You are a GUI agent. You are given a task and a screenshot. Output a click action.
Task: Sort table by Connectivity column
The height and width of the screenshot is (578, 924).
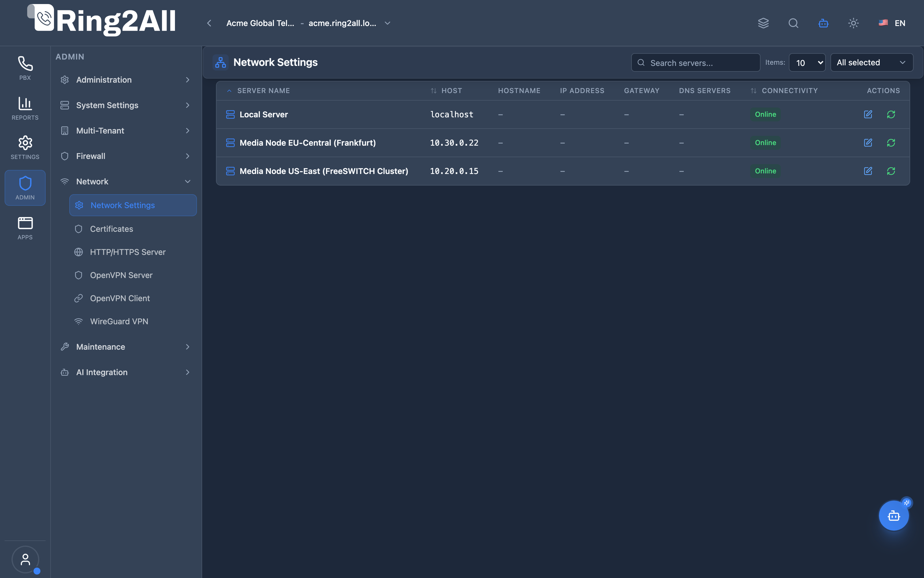click(x=785, y=90)
